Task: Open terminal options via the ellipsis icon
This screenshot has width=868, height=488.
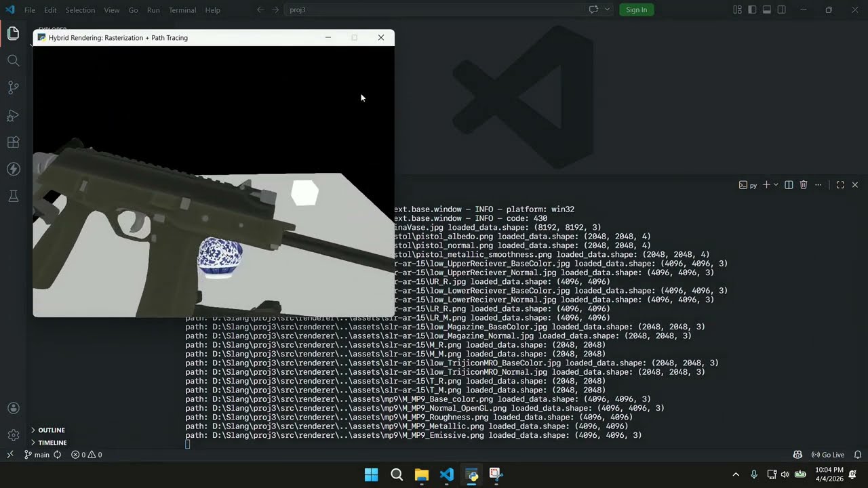Action: pos(818,184)
